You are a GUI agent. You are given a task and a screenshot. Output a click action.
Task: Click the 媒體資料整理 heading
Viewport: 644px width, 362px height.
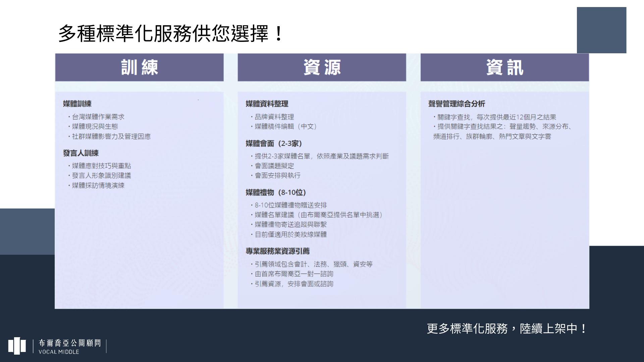[x=267, y=104]
